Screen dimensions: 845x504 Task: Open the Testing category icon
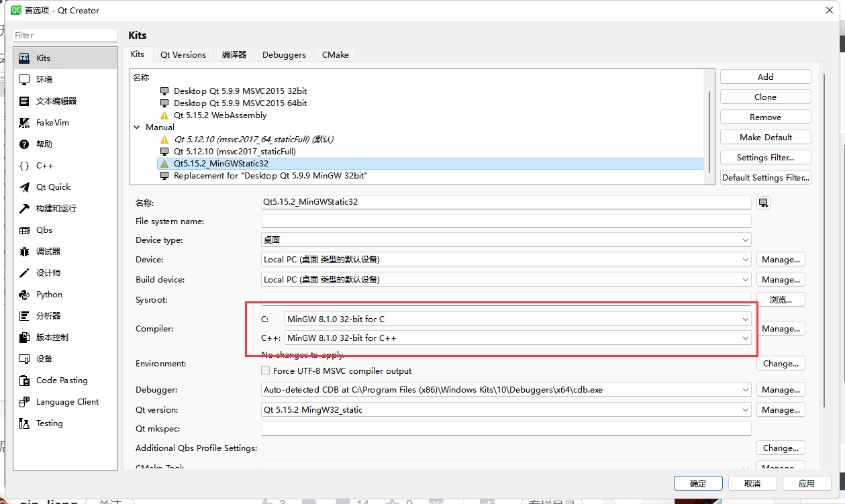pos(24,423)
